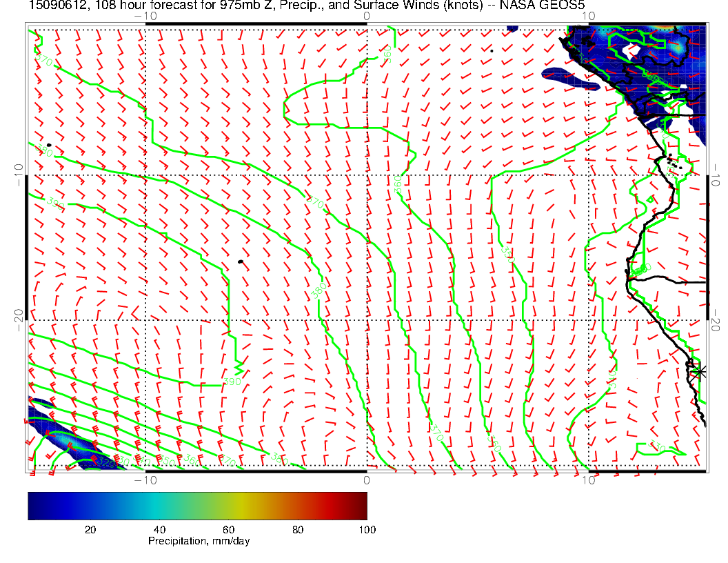Click the "328" contour label in the blue precipitation patch
Viewport: 728px width, 563px height.
[x=106, y=462]
